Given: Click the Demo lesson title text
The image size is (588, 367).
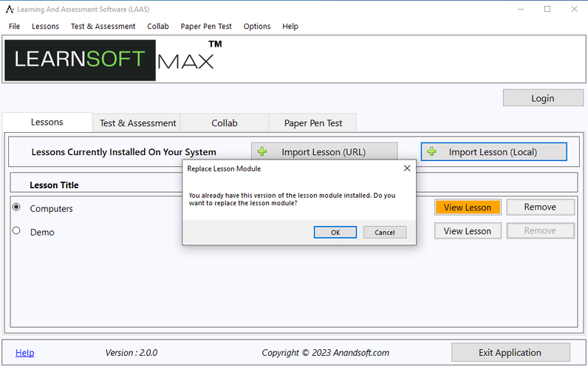Looking at the screenshot, I should coord(42,233).
